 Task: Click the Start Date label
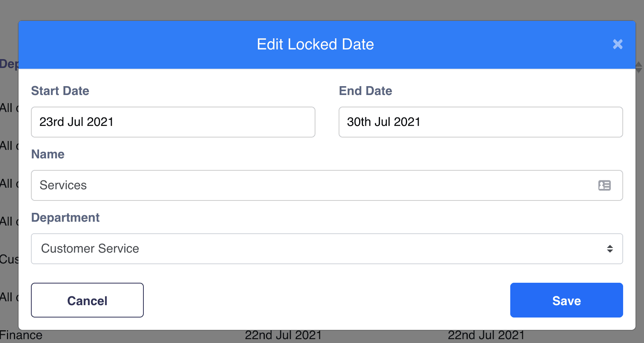(60, 91)
